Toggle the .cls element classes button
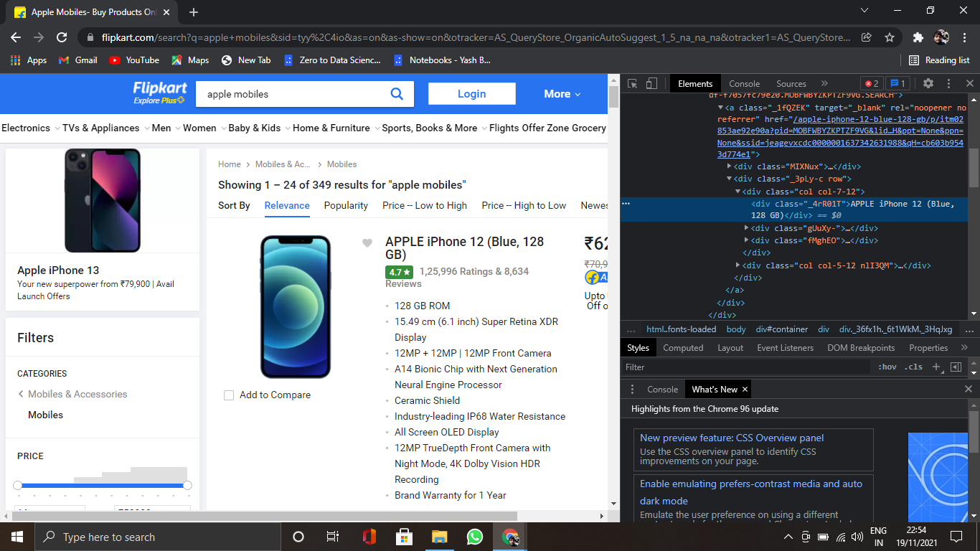 pyautogui.click(x=914, y=367)
